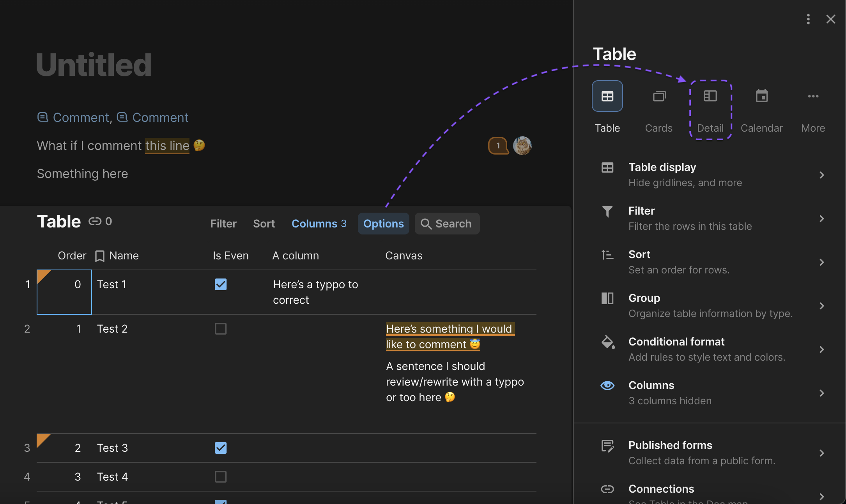Click the Options button

click(x=383, y=224)
